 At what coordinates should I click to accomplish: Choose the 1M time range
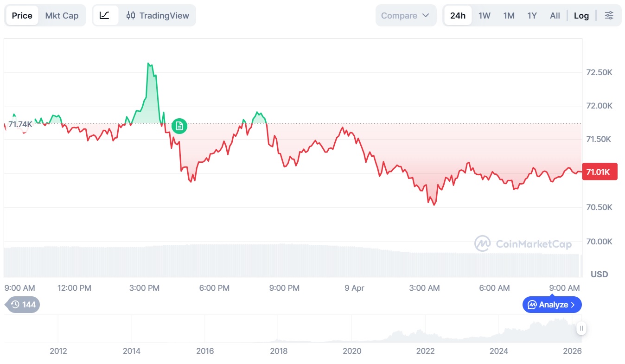click(509, 15)
